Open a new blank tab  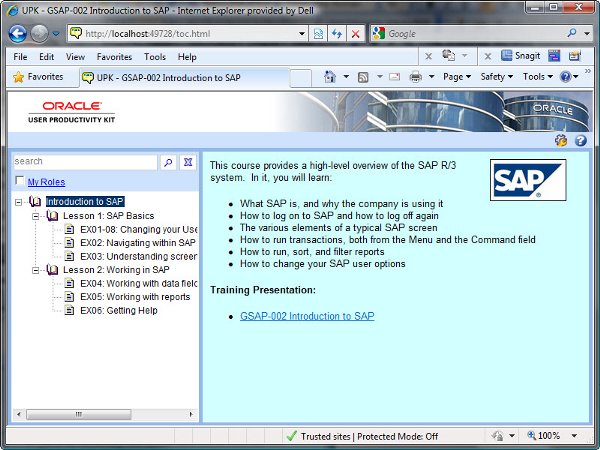pyautogui.click(x=300, y=78)
